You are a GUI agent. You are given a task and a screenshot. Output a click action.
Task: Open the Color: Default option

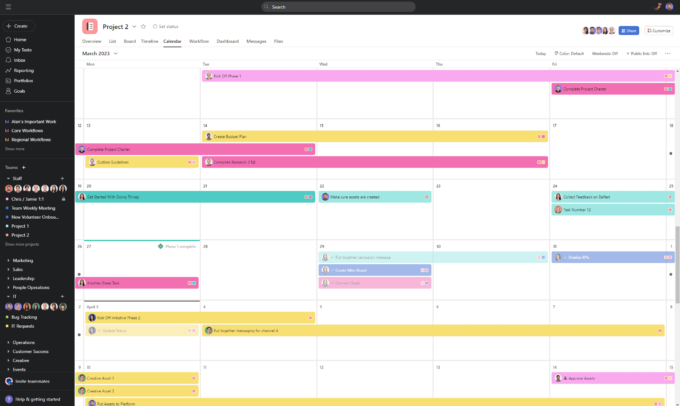point(568,53)
